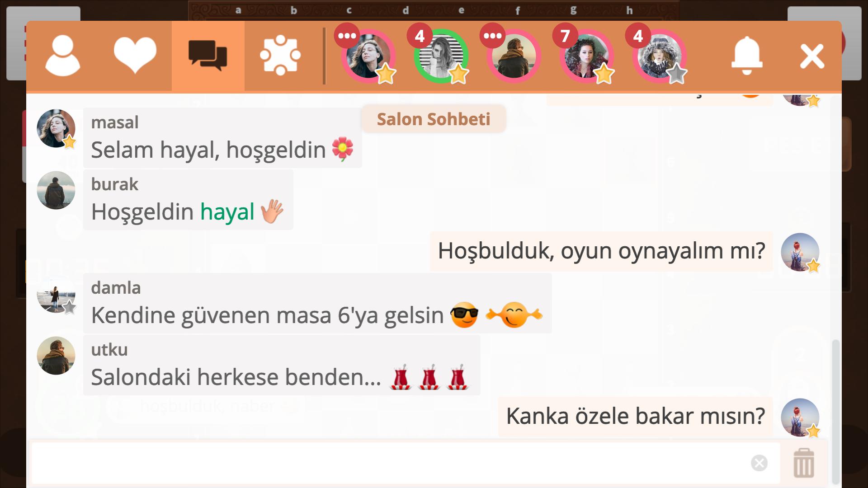Open green-ringed avatar chat with 4 messages
868x488 pixels.
(441, 56)
